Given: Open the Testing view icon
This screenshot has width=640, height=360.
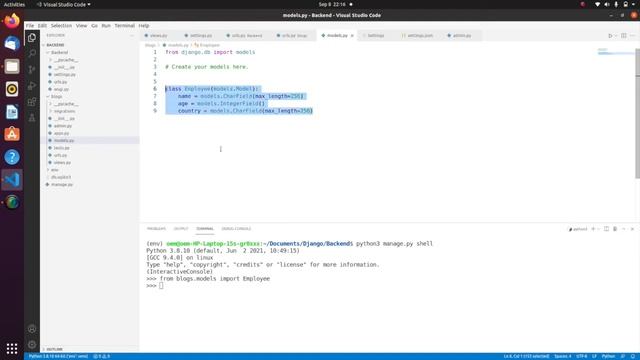Looking at the screenshot, I should [x=32, y=118].
